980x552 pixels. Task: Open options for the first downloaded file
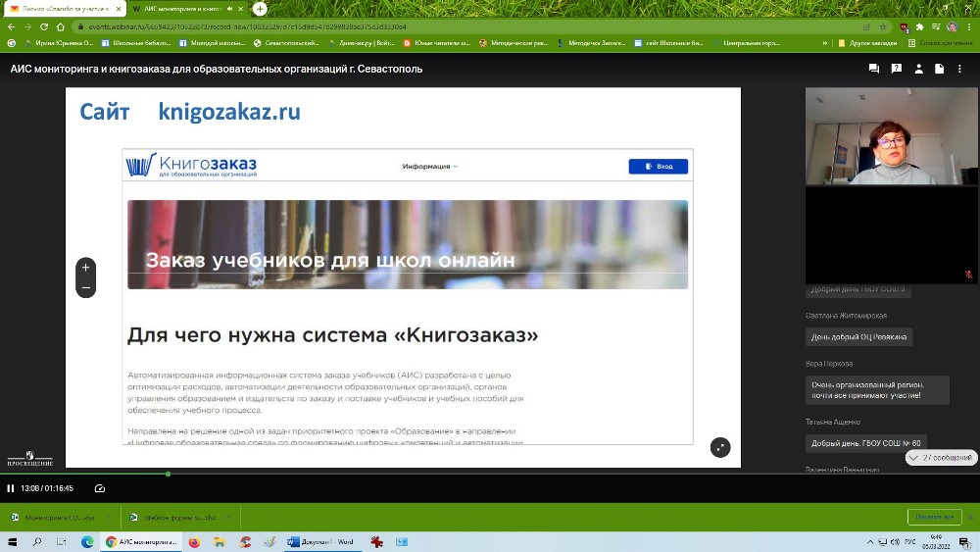[108, 517]
